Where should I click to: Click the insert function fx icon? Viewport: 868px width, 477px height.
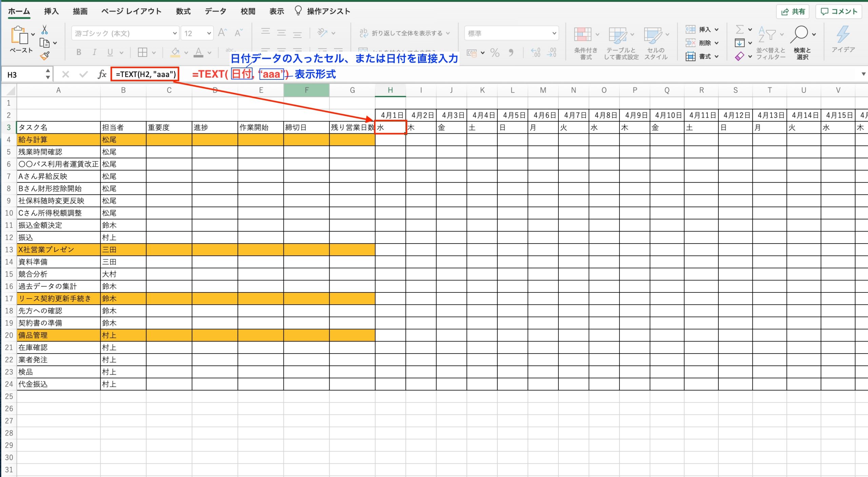click(x=102, y=74)
